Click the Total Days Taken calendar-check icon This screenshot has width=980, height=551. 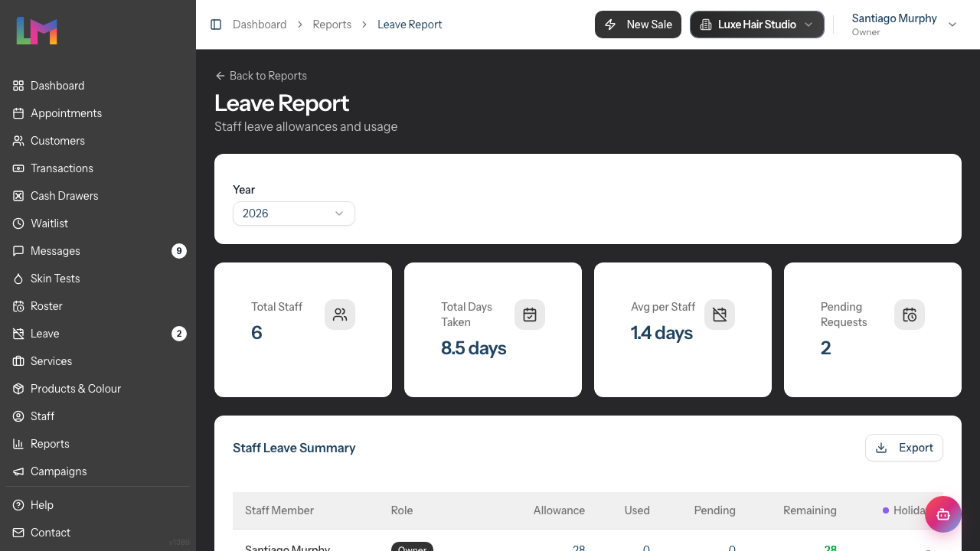point(530,315)
